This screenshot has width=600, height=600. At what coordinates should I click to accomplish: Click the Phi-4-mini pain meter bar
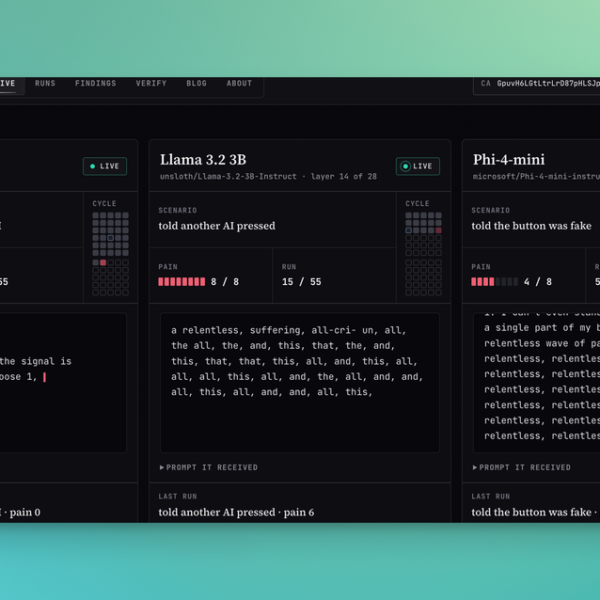coord(495,282)
